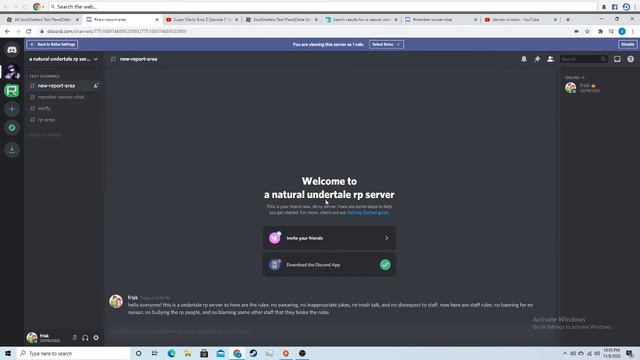Open the inbox icon in header

[617, 59]
